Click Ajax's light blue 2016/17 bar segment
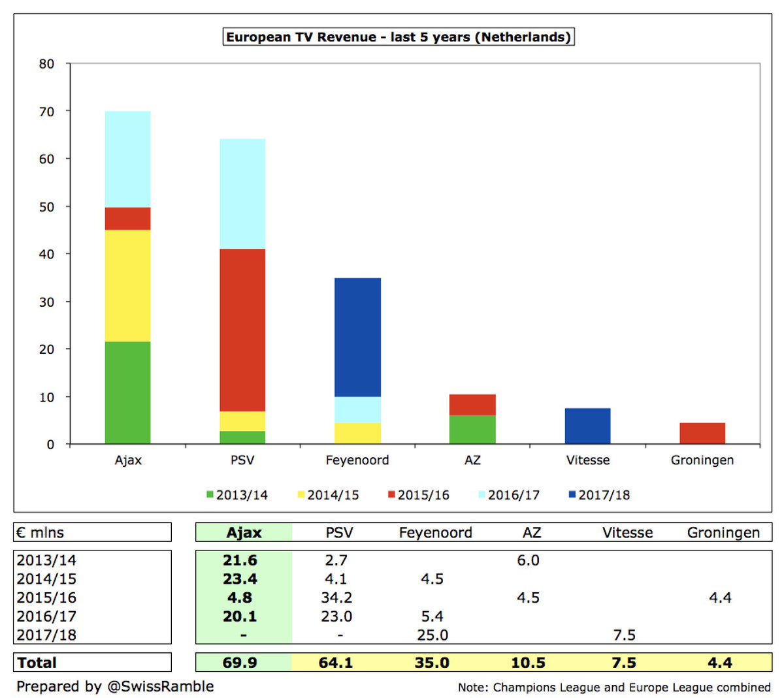 127,159
